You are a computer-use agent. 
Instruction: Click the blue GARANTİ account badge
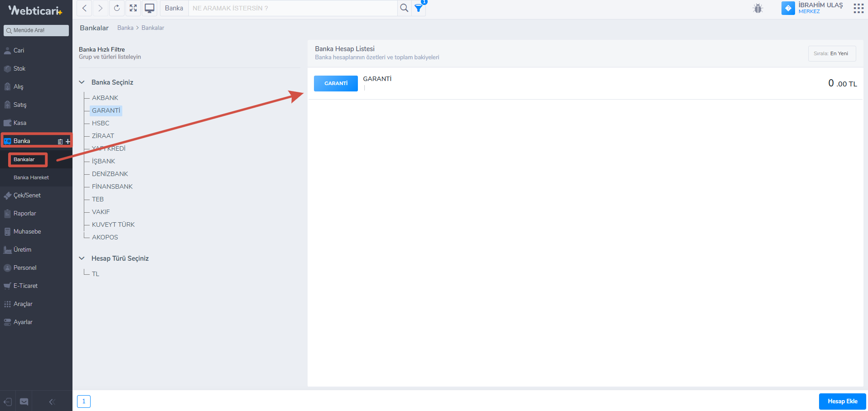click(x=336, y=83)
